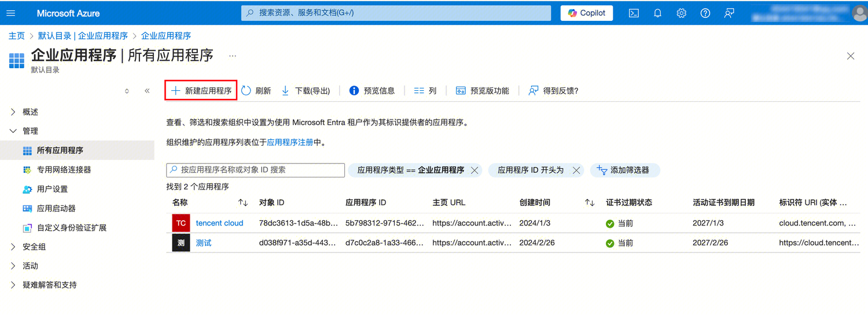The image size is (868, 315).
Task: Select 所有应用程序 in sidebar
Action: 77,150
